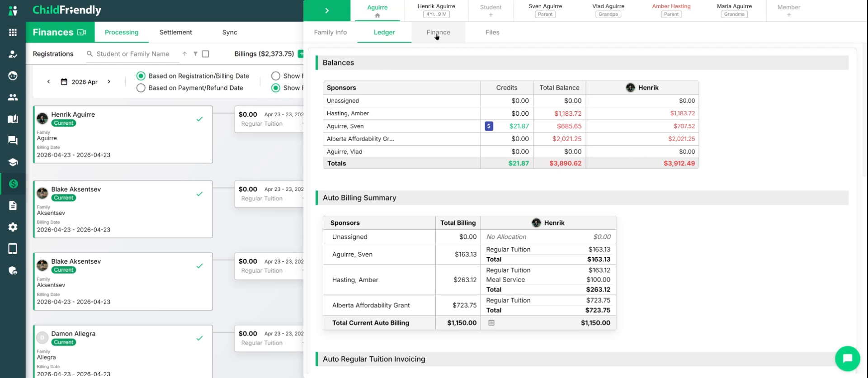Screen dimensions: 868x378
Task: Click $0.00 Regular Tuition billing for Henrik Aguirre
Action: pos(270,119)
